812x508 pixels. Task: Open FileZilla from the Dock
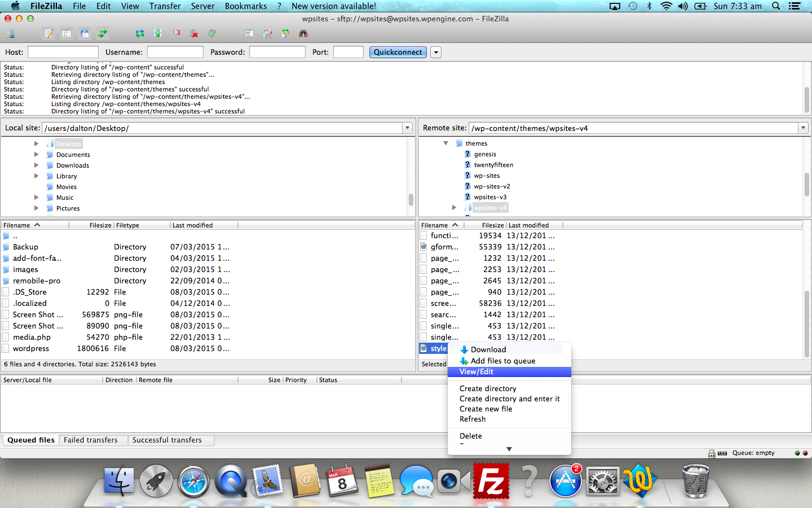tap(491, 481)
